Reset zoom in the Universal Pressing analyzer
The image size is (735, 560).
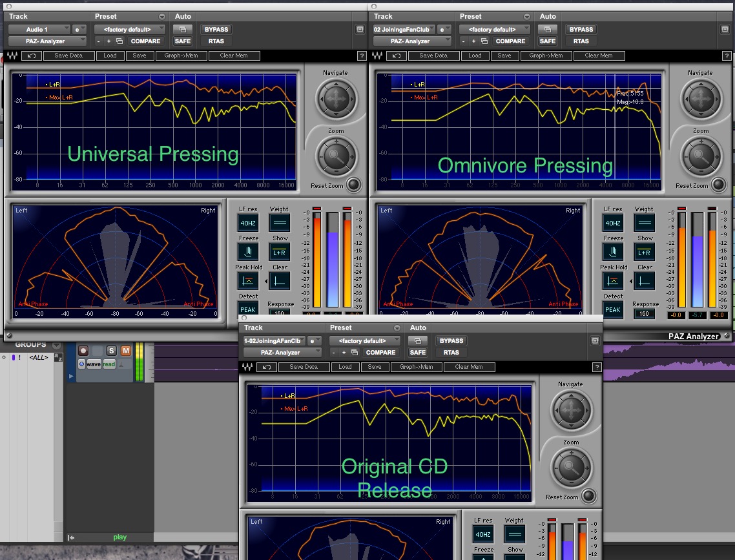[x=353, y=185]
